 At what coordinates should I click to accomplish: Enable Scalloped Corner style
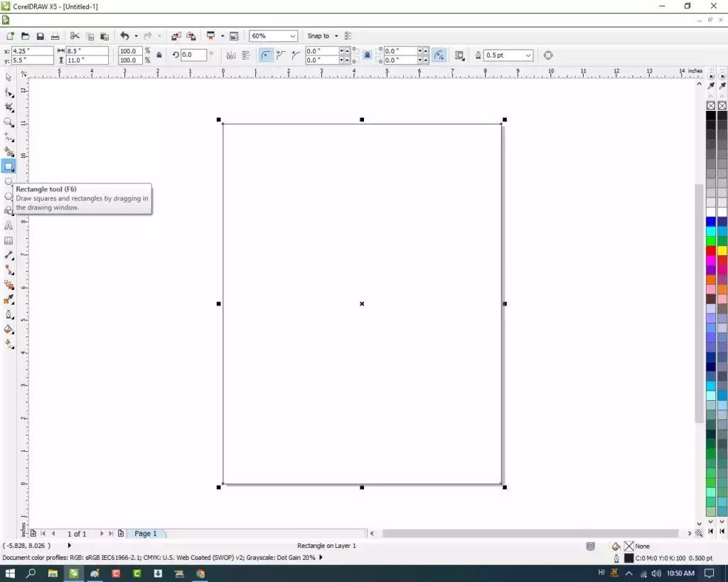[281, 55]
